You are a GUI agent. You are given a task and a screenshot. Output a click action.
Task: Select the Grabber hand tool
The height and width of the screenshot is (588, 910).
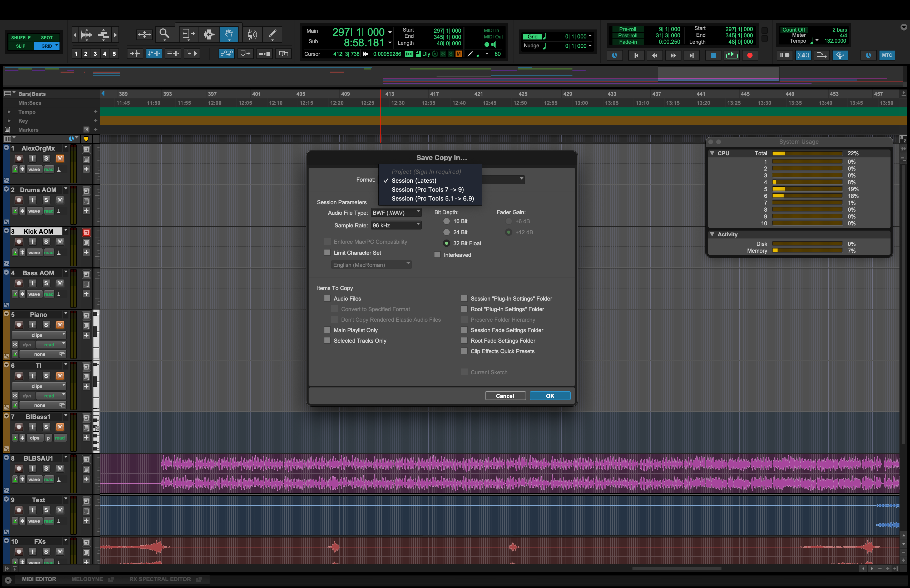[x=229, y=34]
